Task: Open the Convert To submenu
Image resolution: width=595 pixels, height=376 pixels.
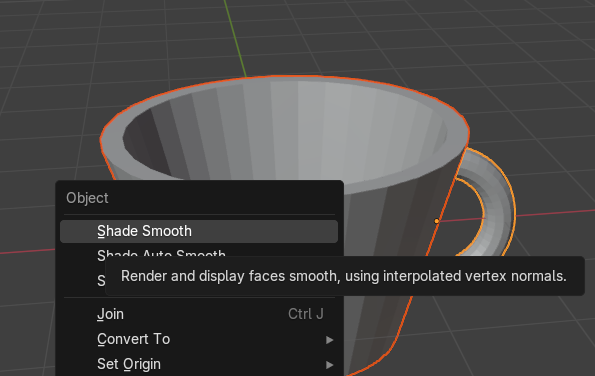Action: tap(199, 339)
